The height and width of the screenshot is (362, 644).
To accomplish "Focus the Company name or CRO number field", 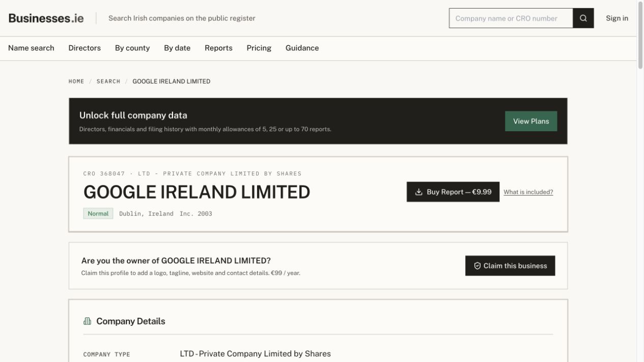I will (x=511, y=18).
